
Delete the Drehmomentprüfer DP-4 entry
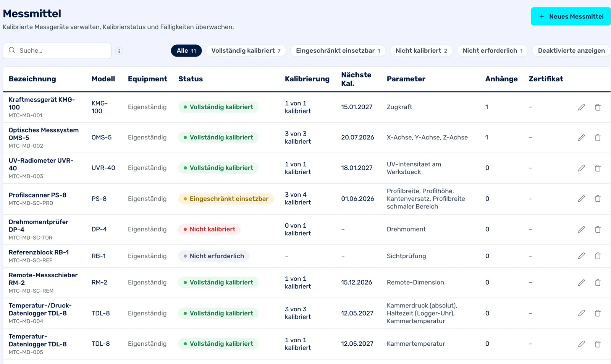pyautogui.click(x=598, y=230)
